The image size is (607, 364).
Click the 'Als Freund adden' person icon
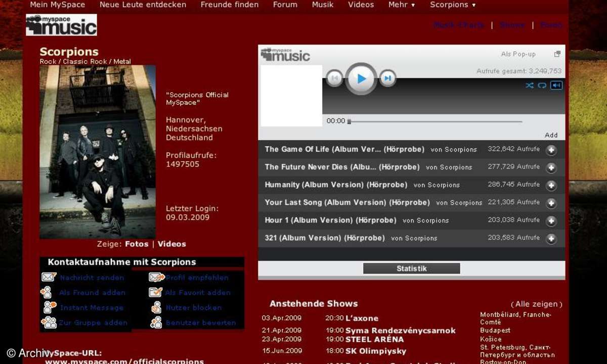(47, 292)
